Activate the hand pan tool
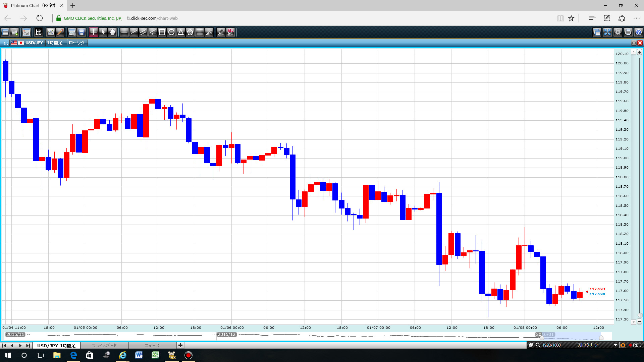This screenshot has width=644, height=362. (x=112, y=32)
